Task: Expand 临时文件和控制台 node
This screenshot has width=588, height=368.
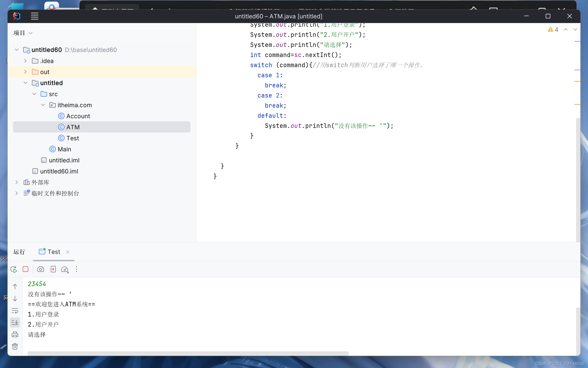Action: pyautogui.click(x=17, y=193)
